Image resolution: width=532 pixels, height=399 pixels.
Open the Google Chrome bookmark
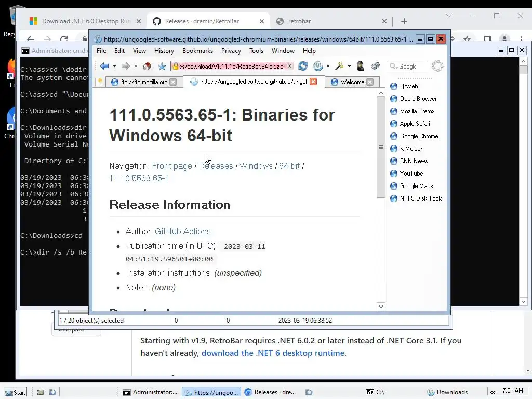(x=414, y=136)
